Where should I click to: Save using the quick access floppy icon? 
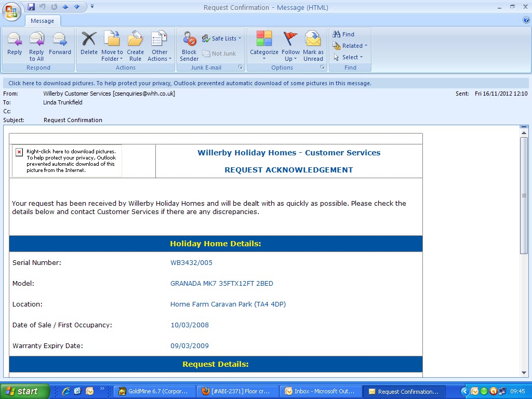pyautogui.click(x=31, y=7)
